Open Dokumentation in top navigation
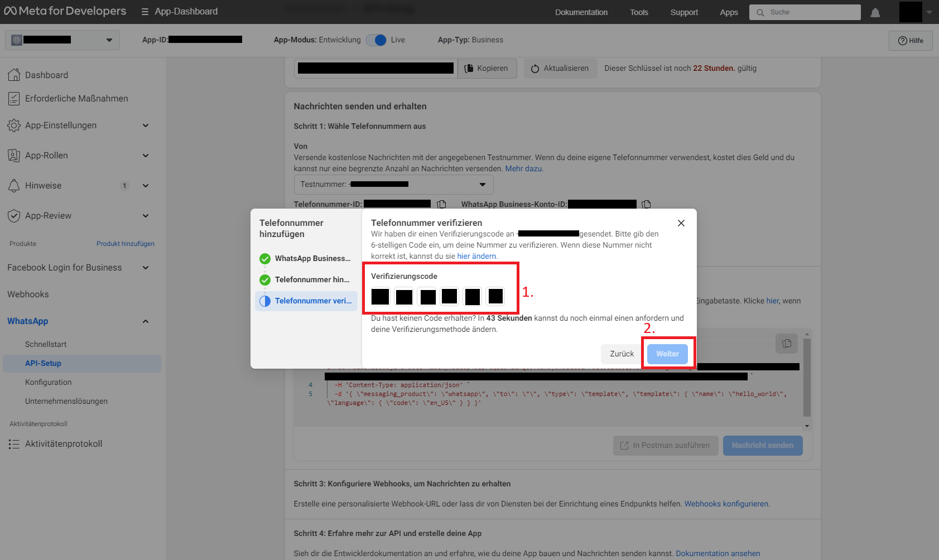Screen dimensions: 939x560 [x=581, y=12]
